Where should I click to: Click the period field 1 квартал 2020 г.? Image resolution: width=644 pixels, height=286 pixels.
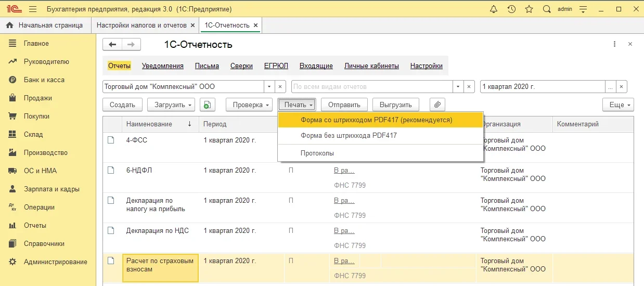click(x=543, y=87)
